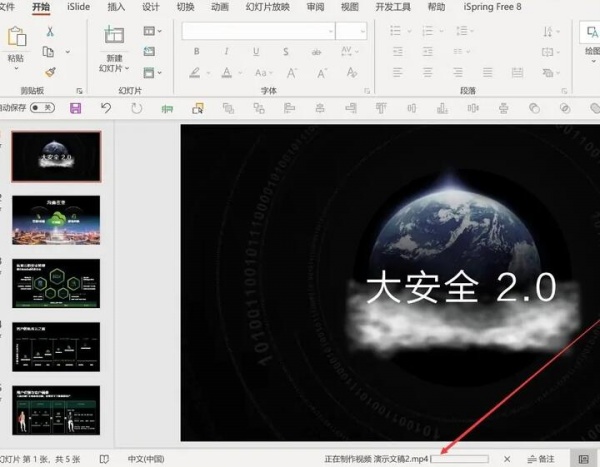The image size is (600, 467).
Task: Click the align objects top icon
Action: point(381,108)
